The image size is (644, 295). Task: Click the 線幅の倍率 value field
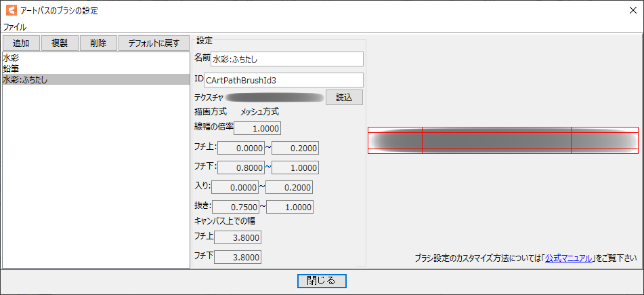click(x=257, y=128)
